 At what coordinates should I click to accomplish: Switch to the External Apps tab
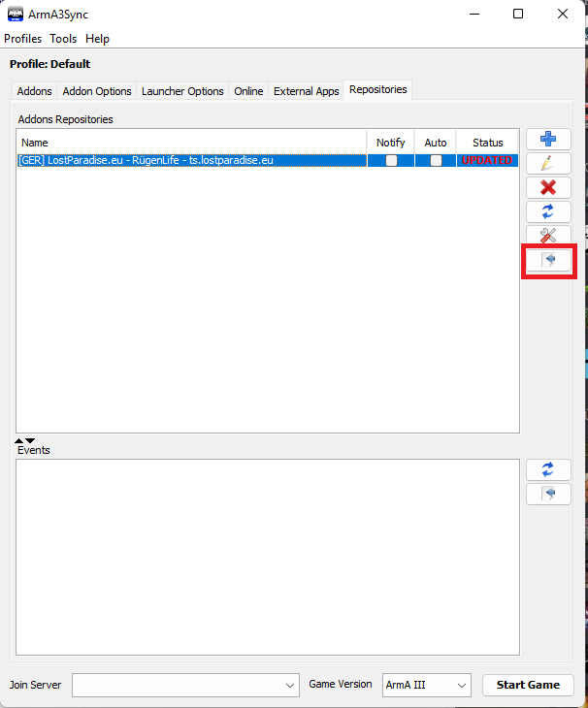(307, 91)
